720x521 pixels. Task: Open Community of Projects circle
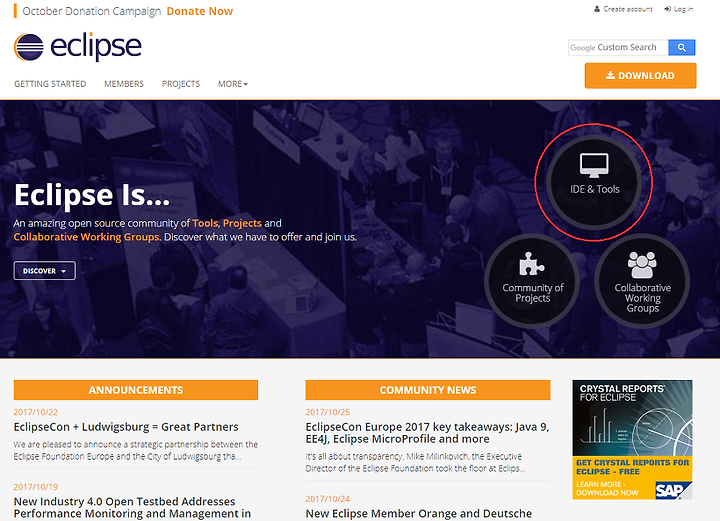tap(532, 280)
